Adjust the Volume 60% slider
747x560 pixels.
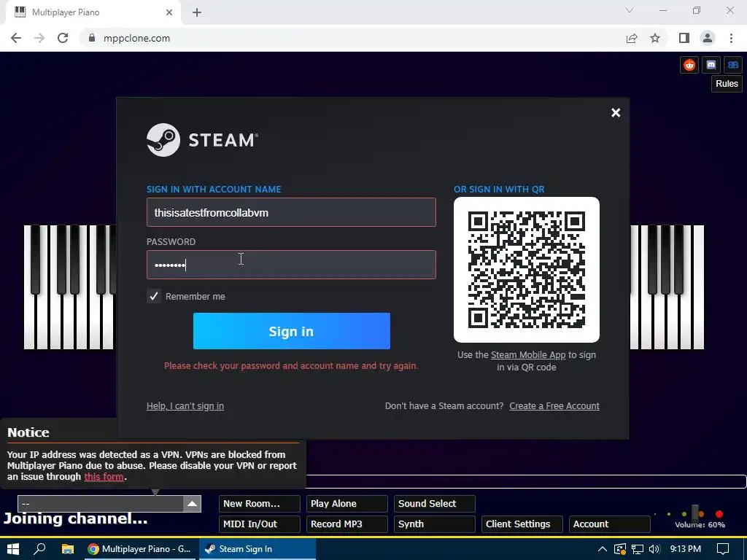click(695, 513)
